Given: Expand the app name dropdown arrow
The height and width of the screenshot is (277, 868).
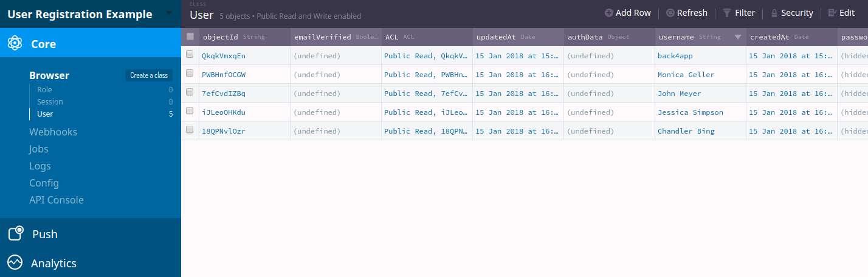Looking at the screenshot, I should 169,13.
